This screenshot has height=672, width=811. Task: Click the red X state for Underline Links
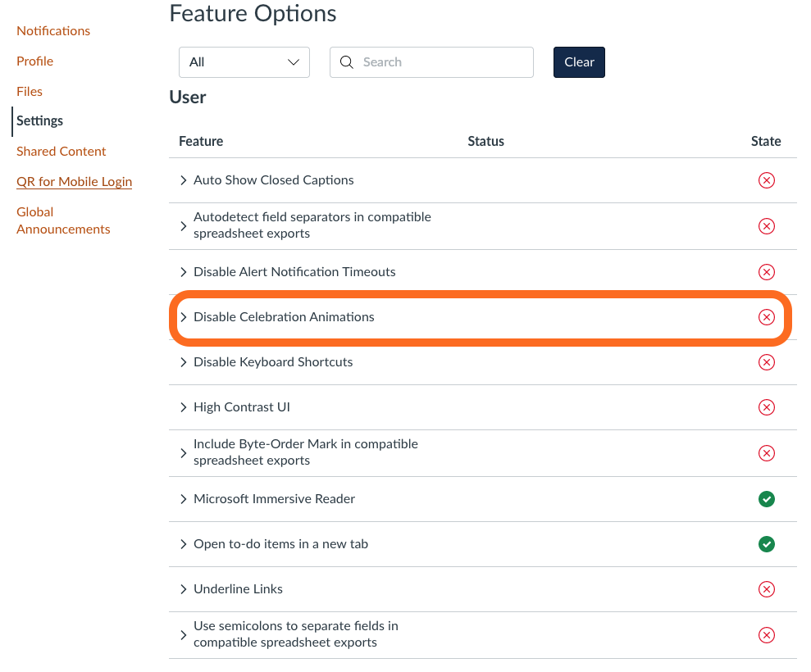click(766, 589)
